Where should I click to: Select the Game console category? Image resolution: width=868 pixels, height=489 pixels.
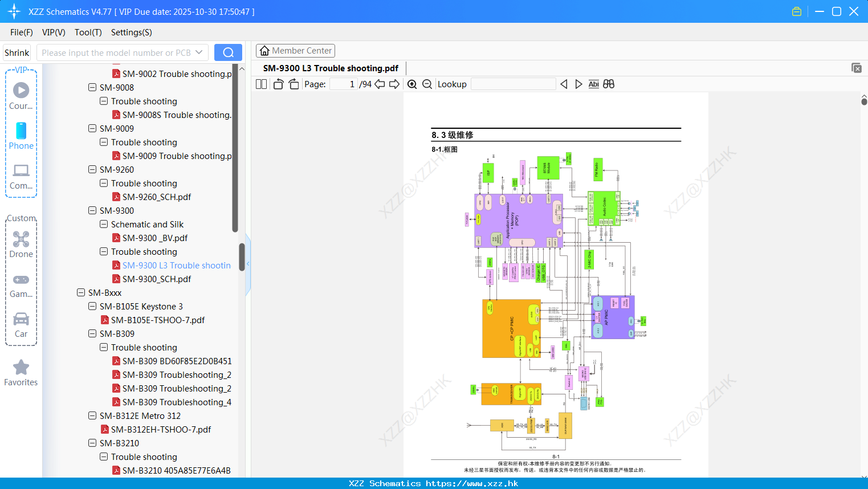pos(21,285)
